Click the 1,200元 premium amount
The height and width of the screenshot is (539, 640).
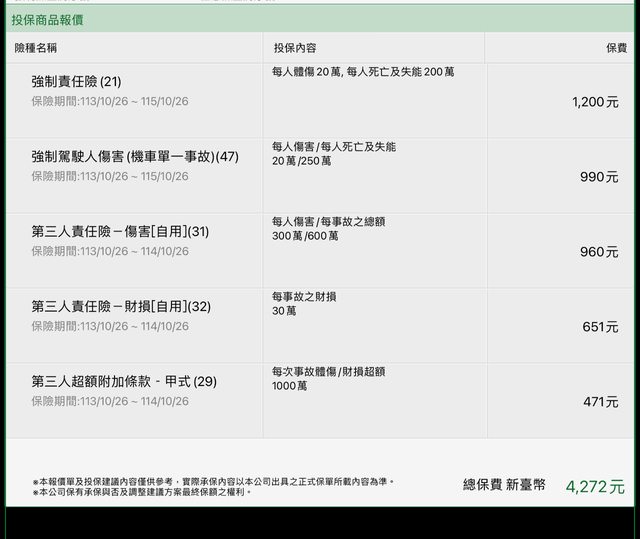coord(595,102)
